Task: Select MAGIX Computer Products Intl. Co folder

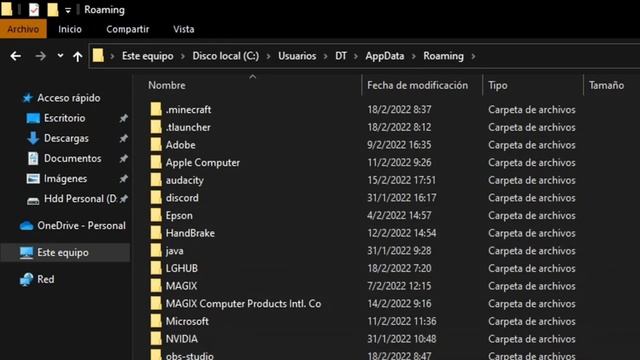Action: 243,304
